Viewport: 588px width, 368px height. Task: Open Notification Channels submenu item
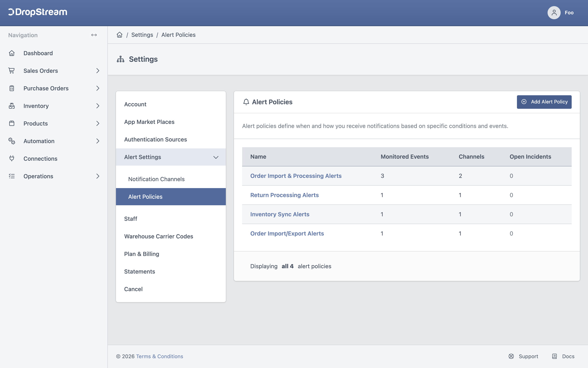click(x=171, y=179)
